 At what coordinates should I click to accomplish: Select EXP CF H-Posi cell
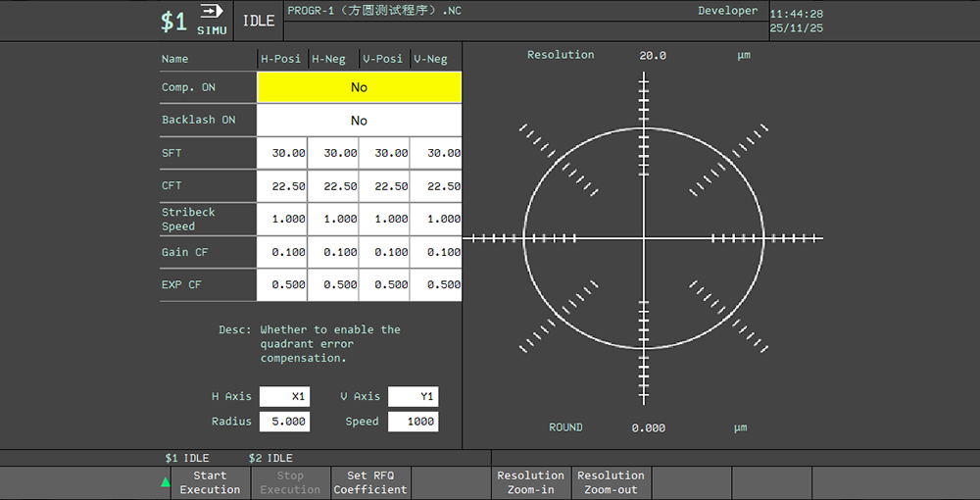(283, 285)
